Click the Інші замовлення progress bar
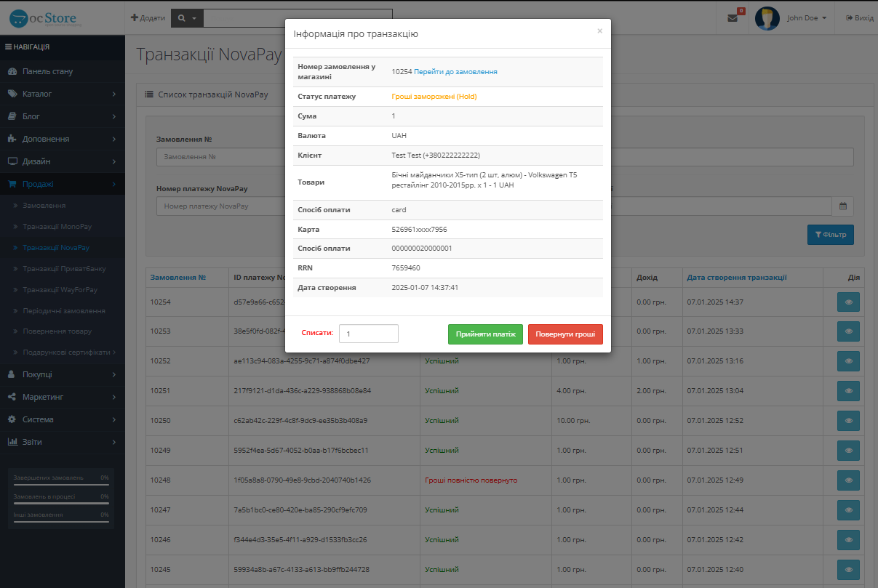Image resolution: width=878 pixels, height=588 pixels. pos(61,521)
